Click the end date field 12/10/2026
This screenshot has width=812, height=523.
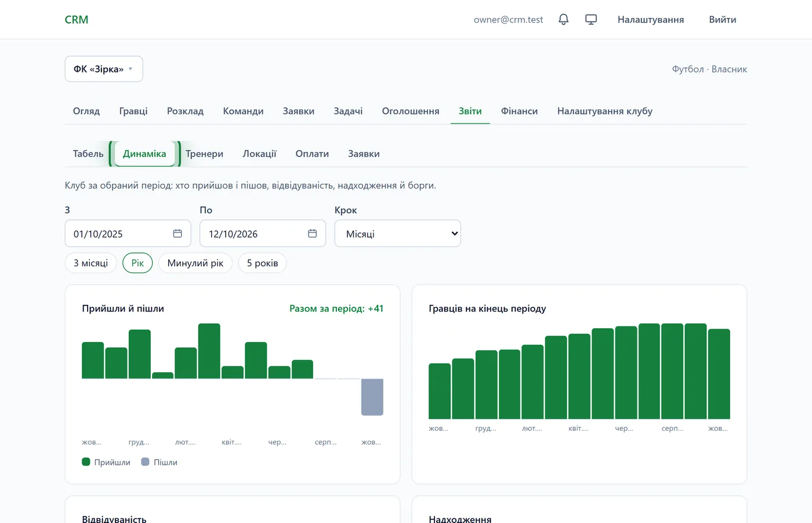coord(263,234)
